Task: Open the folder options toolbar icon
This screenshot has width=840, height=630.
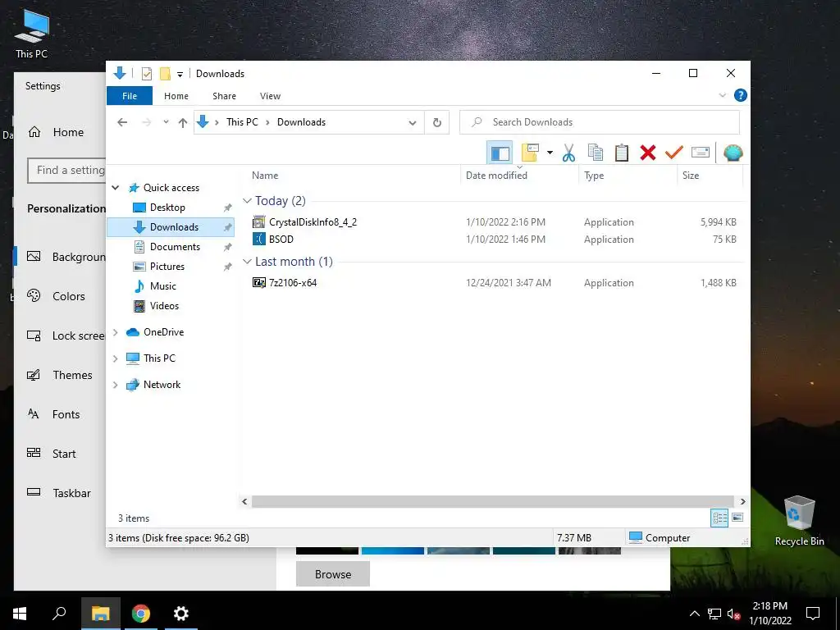Action: click(x=530, y=153)
